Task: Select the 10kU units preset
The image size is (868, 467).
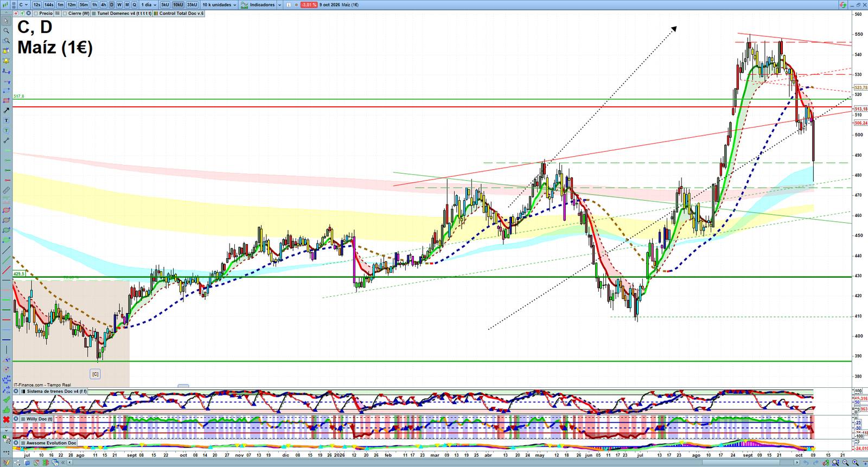Action: click(178, 5)
